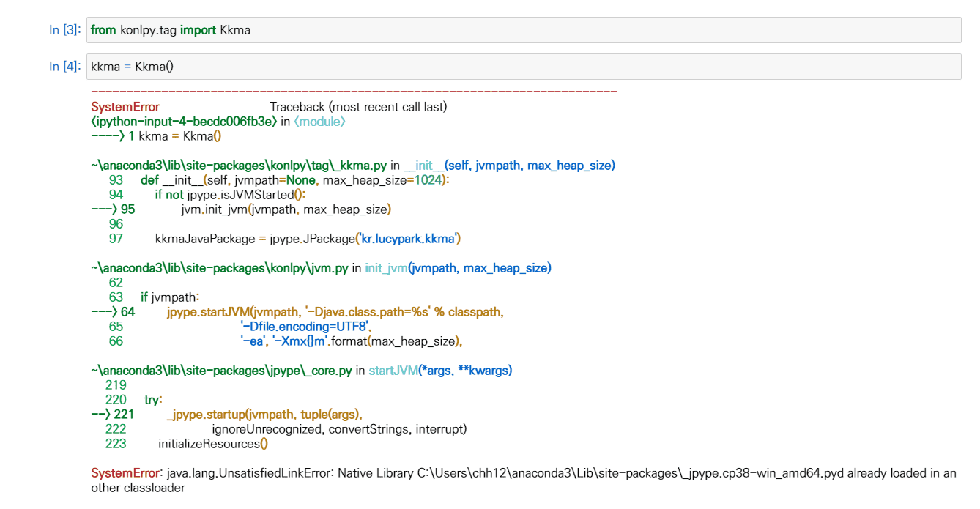Click the Traceback (most recent call last) text
The image size is (980, 509).
coord(358,107)
